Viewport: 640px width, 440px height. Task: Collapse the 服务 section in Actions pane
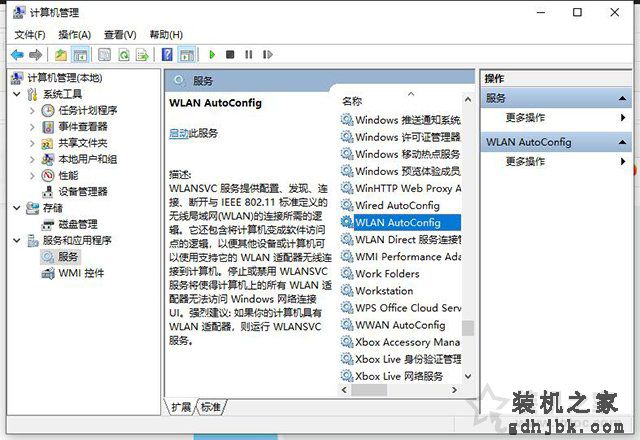click(622, 98)
